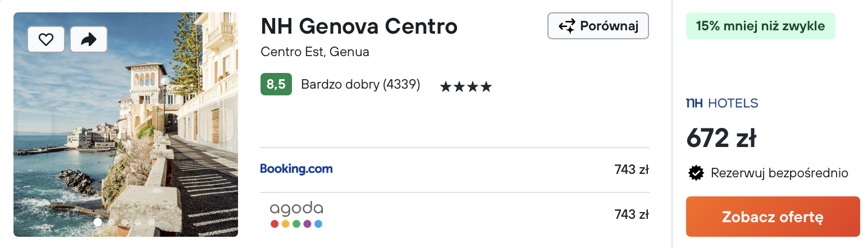The image size is (868, 248).
Task: Click the NH Hotels logo
Action: [722, 103]
